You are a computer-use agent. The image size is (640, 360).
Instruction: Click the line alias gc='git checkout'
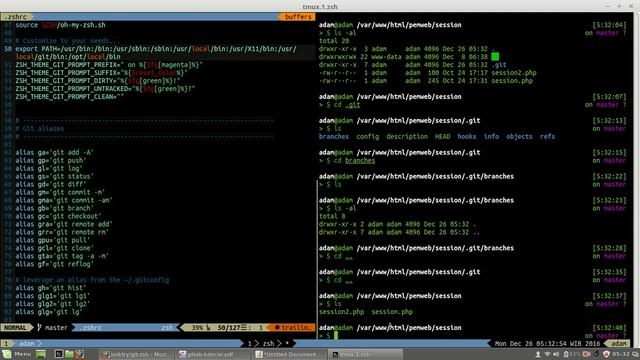[58, 216]
